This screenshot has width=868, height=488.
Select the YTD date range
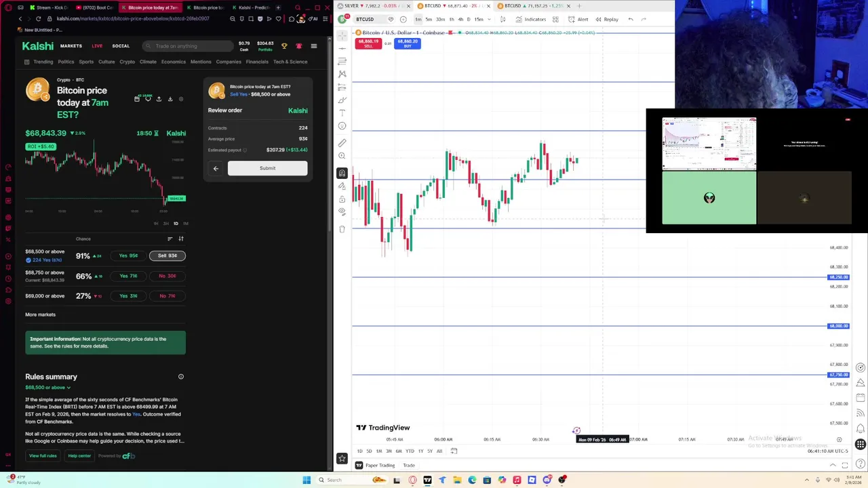click(410, 451)
